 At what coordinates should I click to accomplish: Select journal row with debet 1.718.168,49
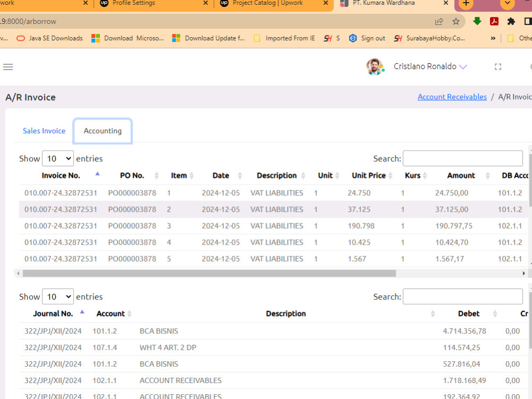pos(273,380)
